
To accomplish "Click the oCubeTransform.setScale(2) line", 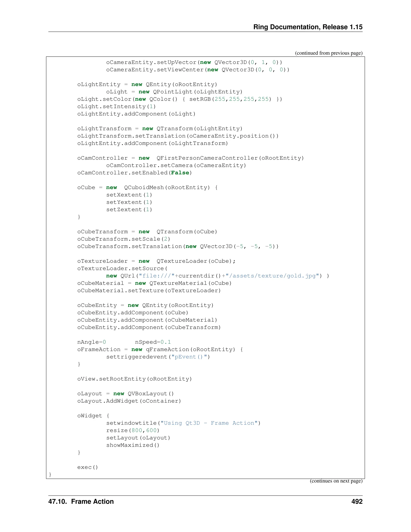I will click(x=124, y=239).
